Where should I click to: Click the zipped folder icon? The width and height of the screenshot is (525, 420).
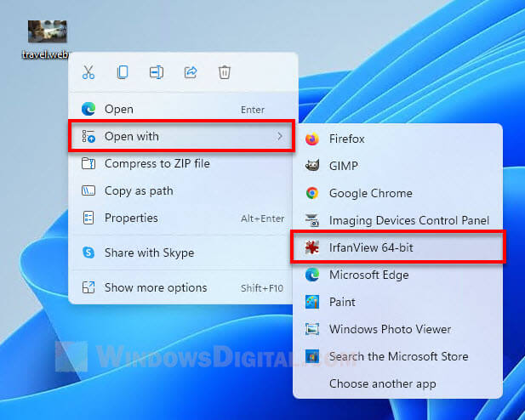(x=88, y=163)
